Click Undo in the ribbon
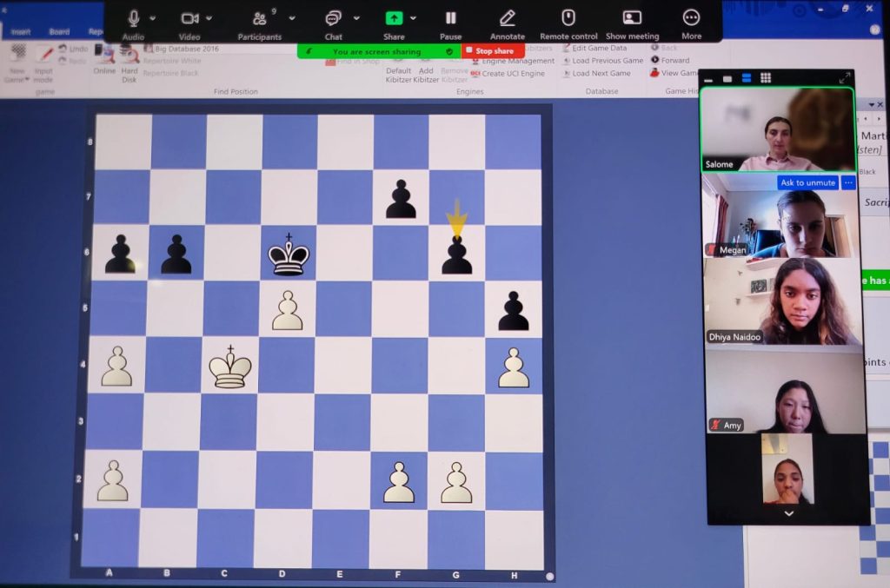 tap(73, 49)
